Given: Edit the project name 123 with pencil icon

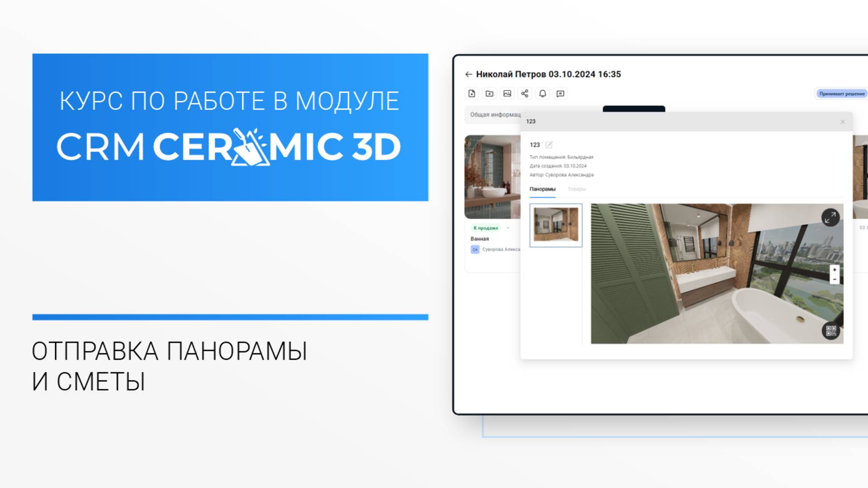Looking at the screenshot, I should click(x=549, y=145).
